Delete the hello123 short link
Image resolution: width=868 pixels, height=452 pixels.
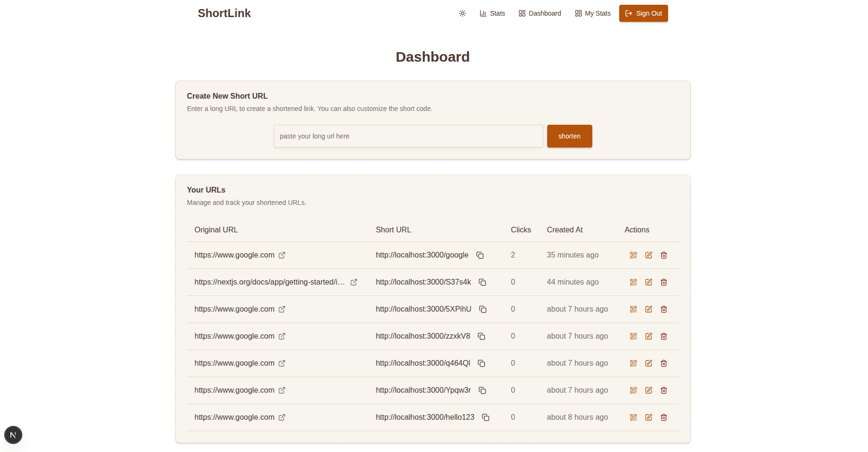click(x=663, y=417)
